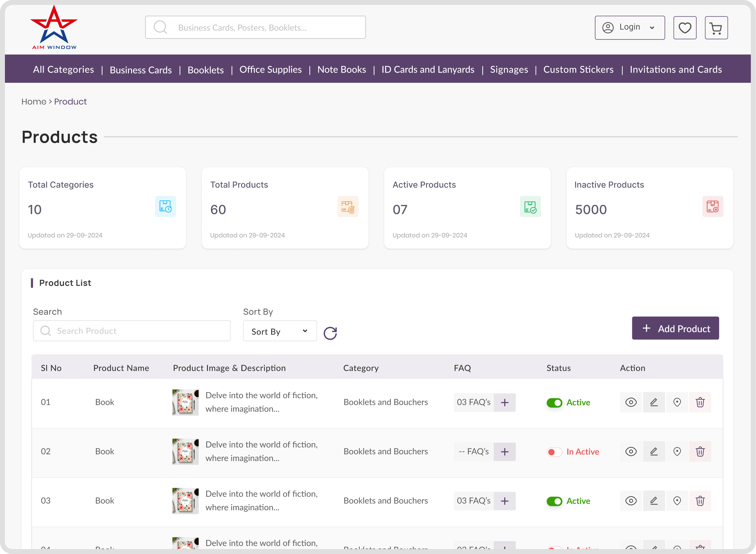Screen dimensions: 756x554
Task: Select ID Cards and Lanyards menu item
Action: pyautogui.click(x=428, y=70)
